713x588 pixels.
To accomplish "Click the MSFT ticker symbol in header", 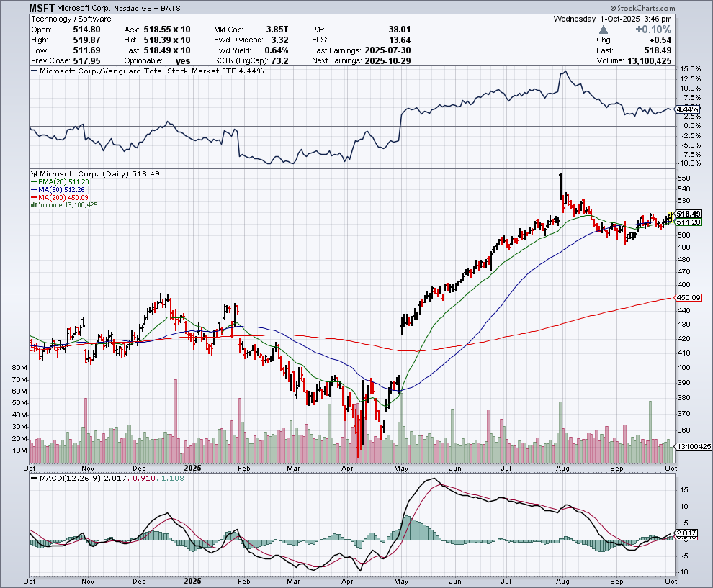I will click(x=45, y=7).
